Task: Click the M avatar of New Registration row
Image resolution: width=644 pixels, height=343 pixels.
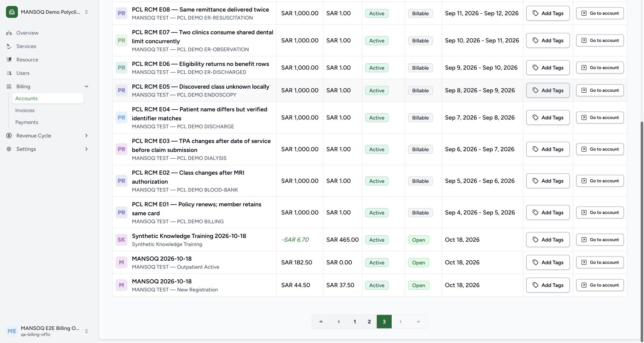Action: 121,285
